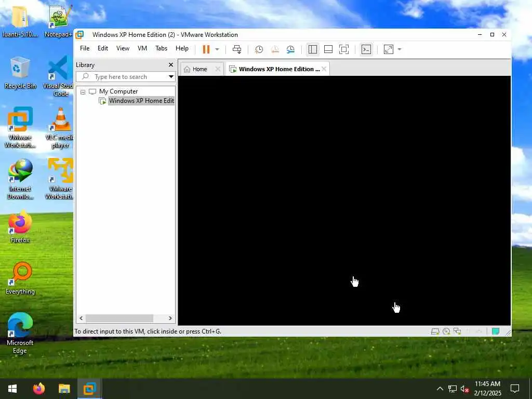Image resolution: width=532 pixels, height=399 pixels.
Task: Open the luanti folder on the desktop
Action: pos(20,21)
